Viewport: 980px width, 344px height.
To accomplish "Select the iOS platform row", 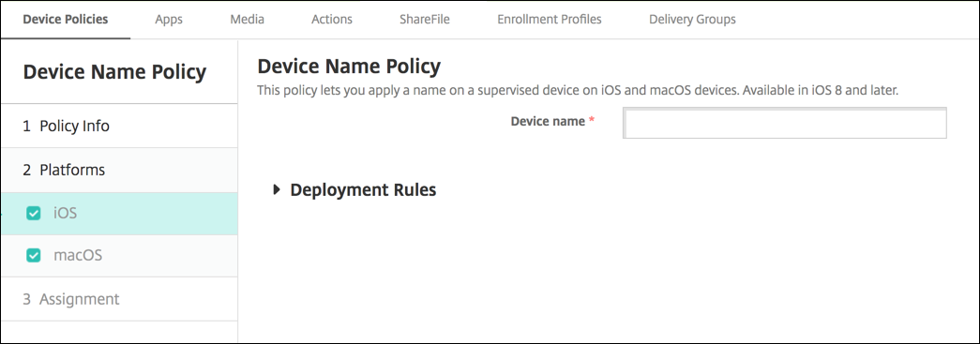I will tap(119, 214).
